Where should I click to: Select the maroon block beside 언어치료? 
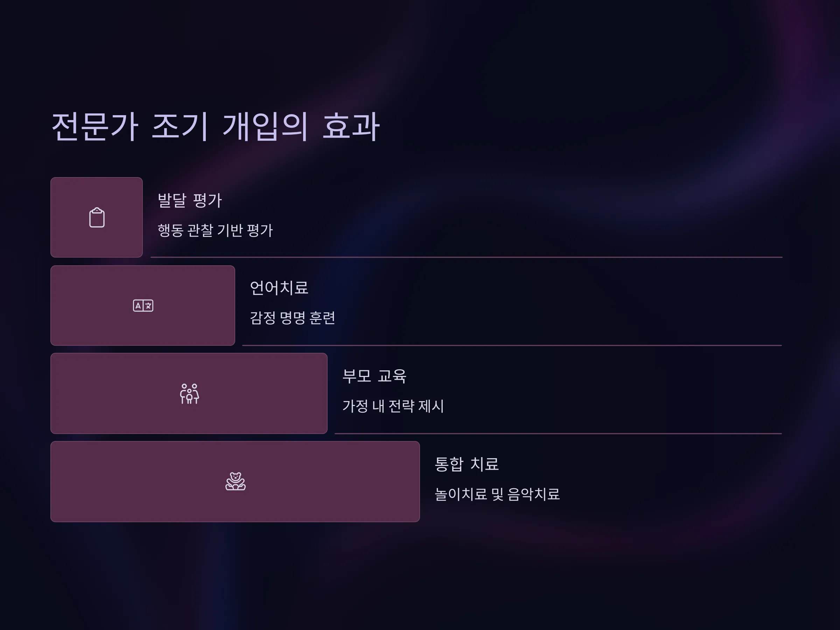pyautogui.click(x=143, y=306)
